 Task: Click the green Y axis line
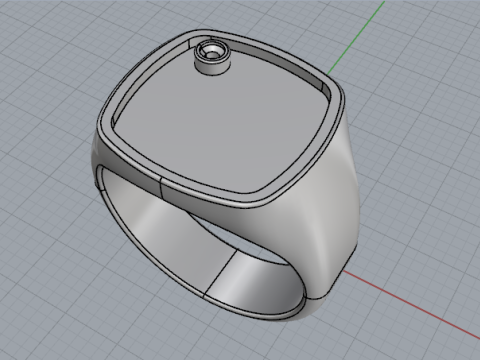point(356,38)
